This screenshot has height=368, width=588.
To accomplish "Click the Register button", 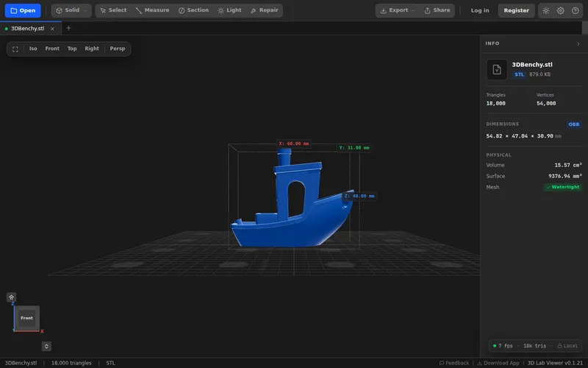I will (517, 10).
